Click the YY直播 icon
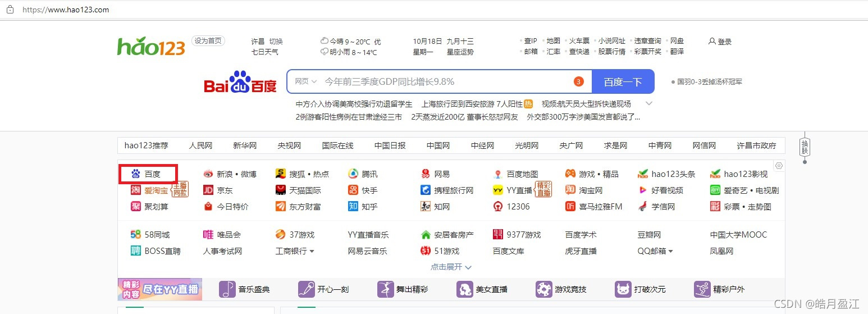 pyautogui.click(x=497, y=190)
